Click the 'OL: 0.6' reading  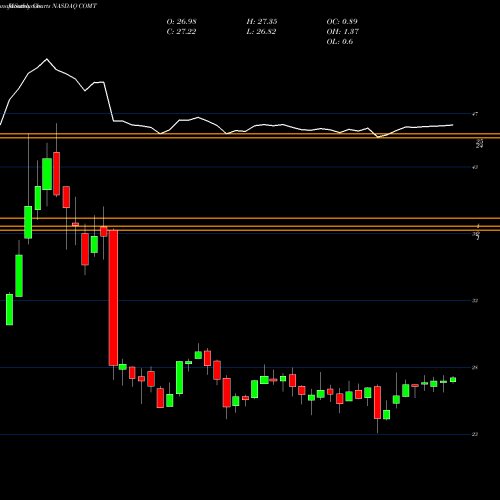[340, 42]
